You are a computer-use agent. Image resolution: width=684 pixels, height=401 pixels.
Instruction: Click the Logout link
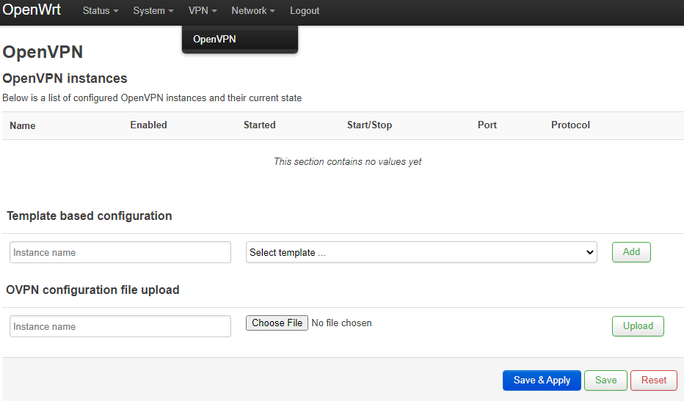[304, 11]
